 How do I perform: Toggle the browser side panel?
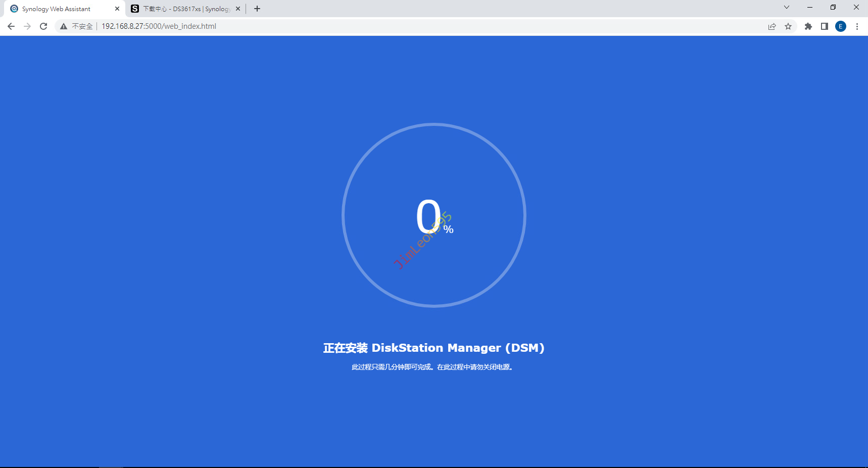825,26
